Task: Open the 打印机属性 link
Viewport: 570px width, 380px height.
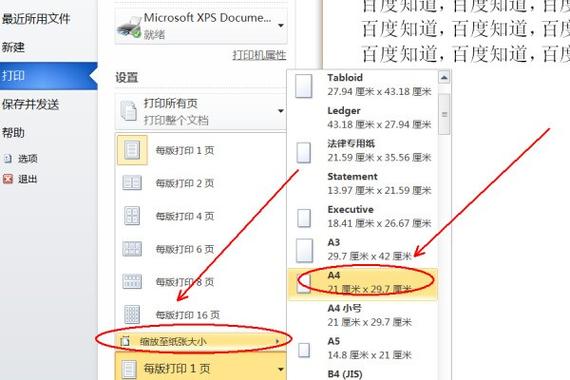Action: (x=259, y=55)
